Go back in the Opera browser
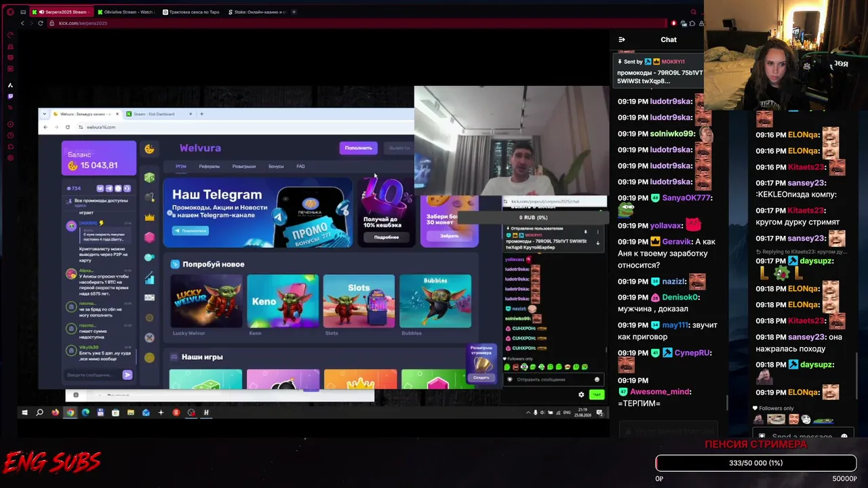 22,23
